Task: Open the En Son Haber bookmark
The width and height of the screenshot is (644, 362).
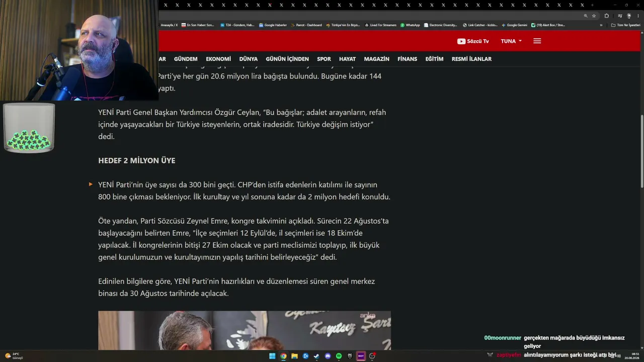Action: (x=198, y=25)
